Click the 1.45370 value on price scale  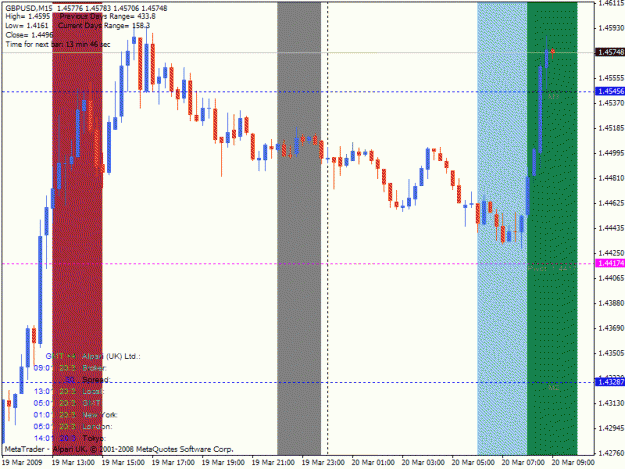[611, 103]
